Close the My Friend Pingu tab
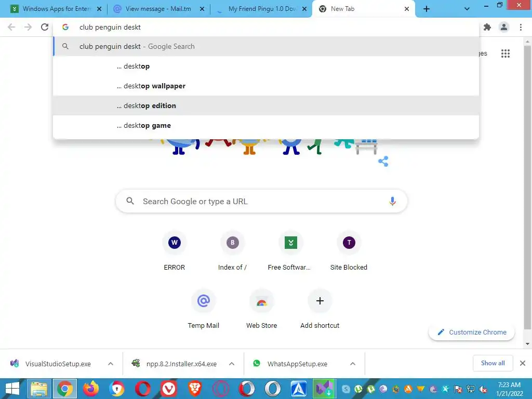The height and width of the screenshot is (399, 532). pyautogui.click(x=304, y=9)
